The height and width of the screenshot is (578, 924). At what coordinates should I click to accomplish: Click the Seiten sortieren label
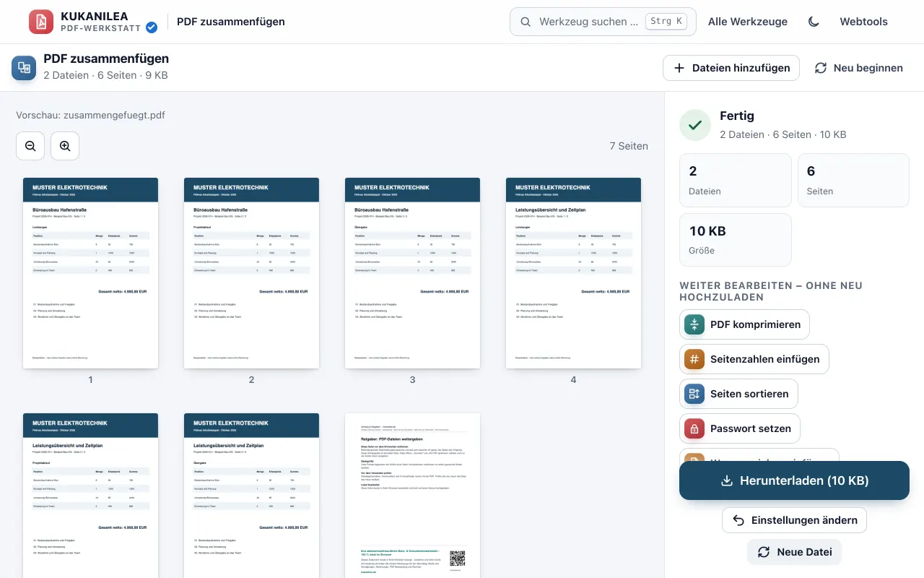749,394
